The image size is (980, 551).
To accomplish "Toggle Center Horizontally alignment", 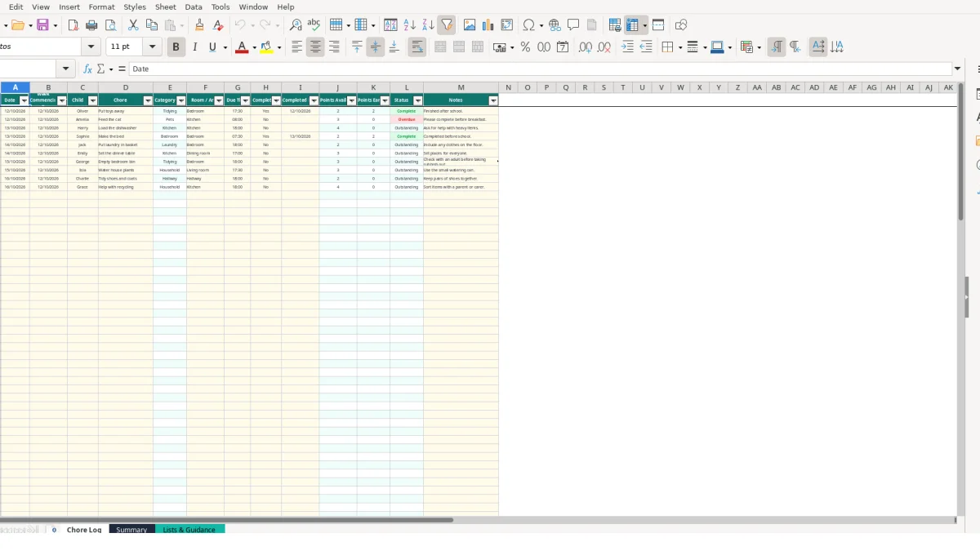I will coord(315,47).
